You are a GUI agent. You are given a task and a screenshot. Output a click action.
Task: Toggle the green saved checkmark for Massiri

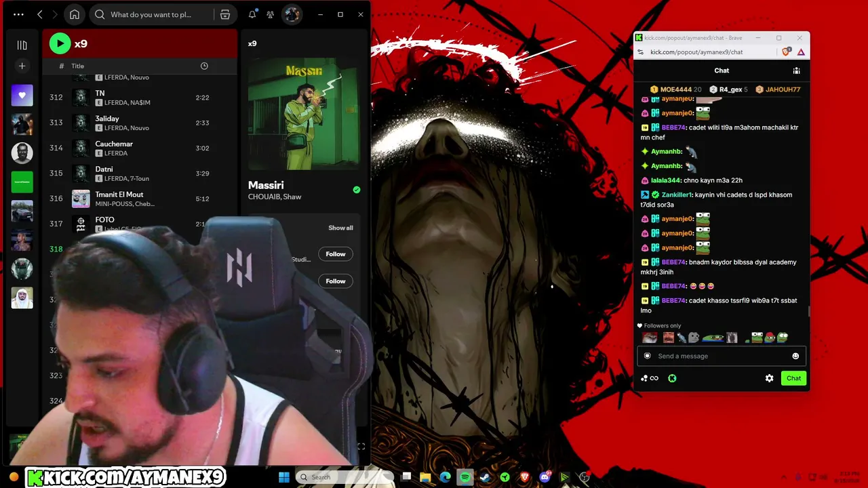coord(357,190)
